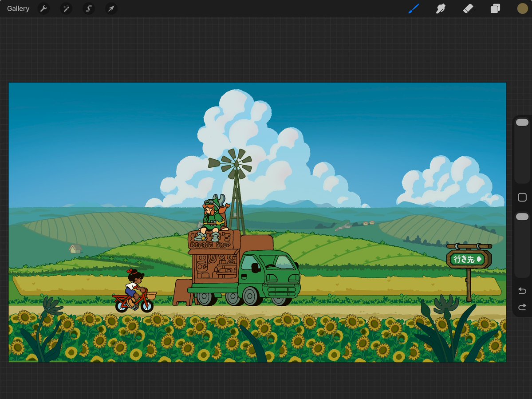
Task: Activate the Selections tool
Action: click(x=88, y=8)
